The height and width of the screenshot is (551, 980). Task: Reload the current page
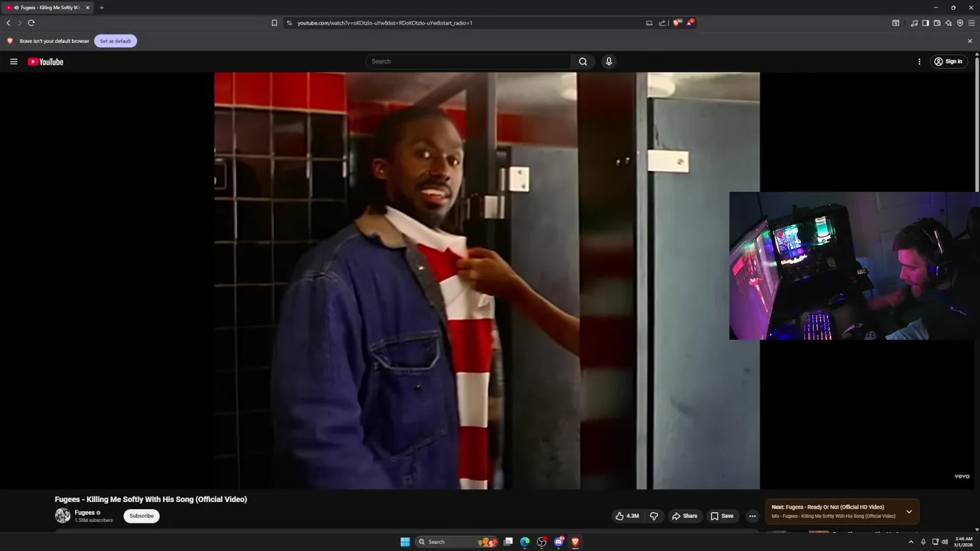click(31, 23)
